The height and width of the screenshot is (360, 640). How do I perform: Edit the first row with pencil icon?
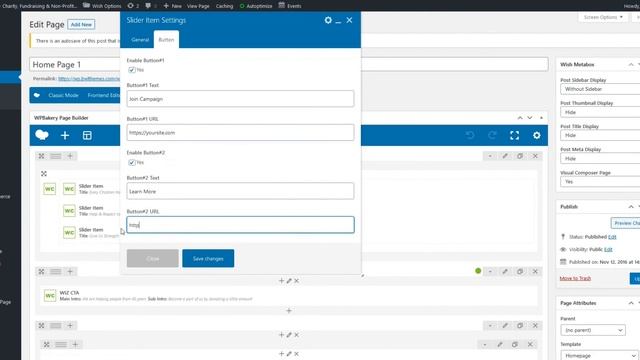tap(505, 156)
